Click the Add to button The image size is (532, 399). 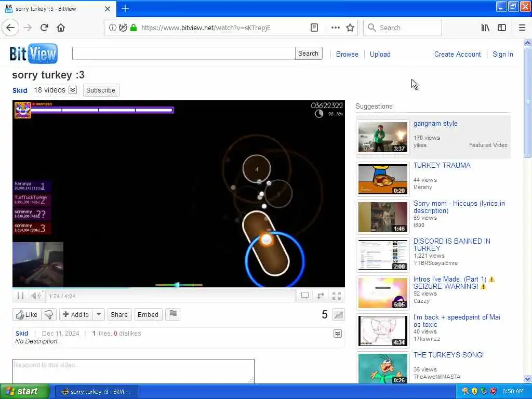pos(76,314)
